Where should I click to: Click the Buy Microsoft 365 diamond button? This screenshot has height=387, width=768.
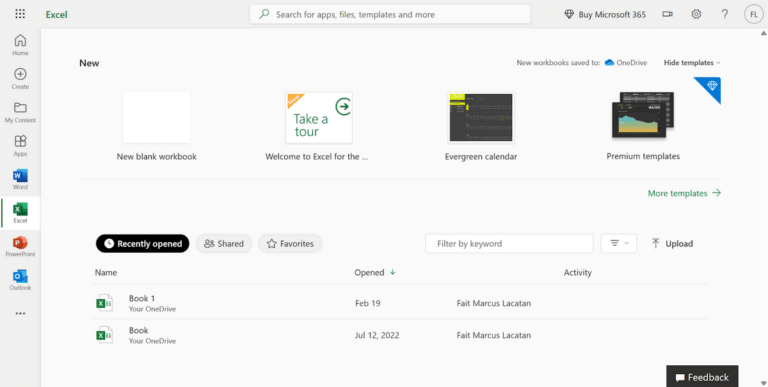(605, 14)
